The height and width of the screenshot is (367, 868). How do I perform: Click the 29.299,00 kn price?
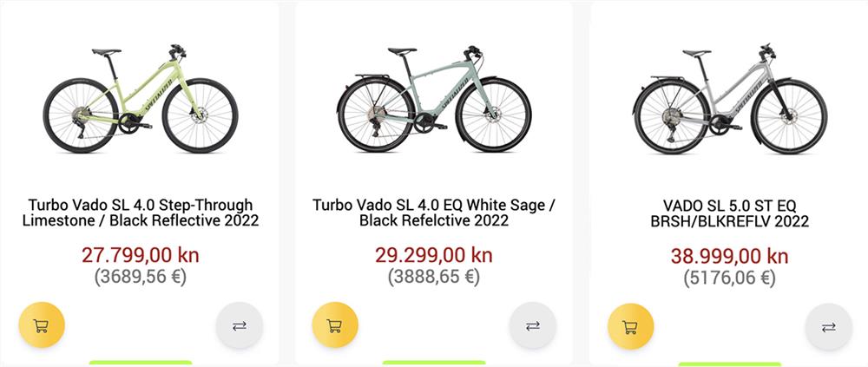point(433,255)
